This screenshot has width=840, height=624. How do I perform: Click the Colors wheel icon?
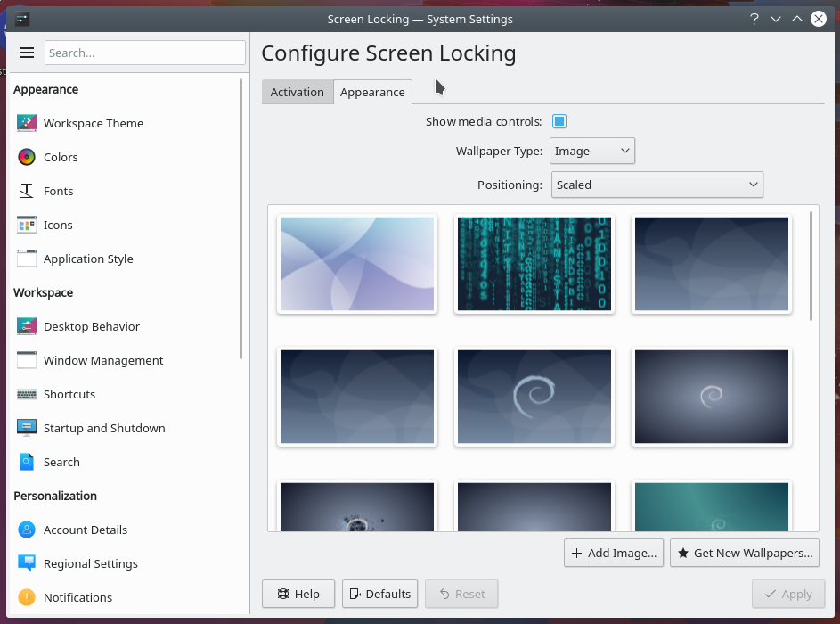(x=27, y=157)
